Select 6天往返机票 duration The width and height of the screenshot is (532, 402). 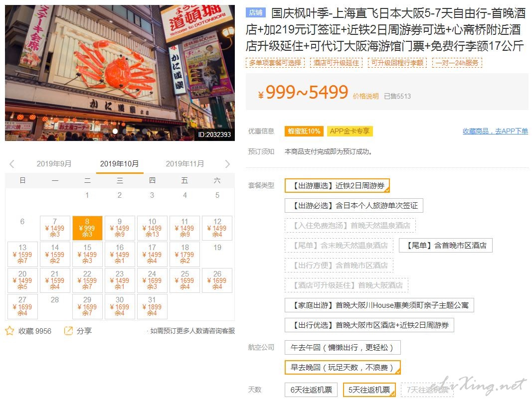click(311, 390)
